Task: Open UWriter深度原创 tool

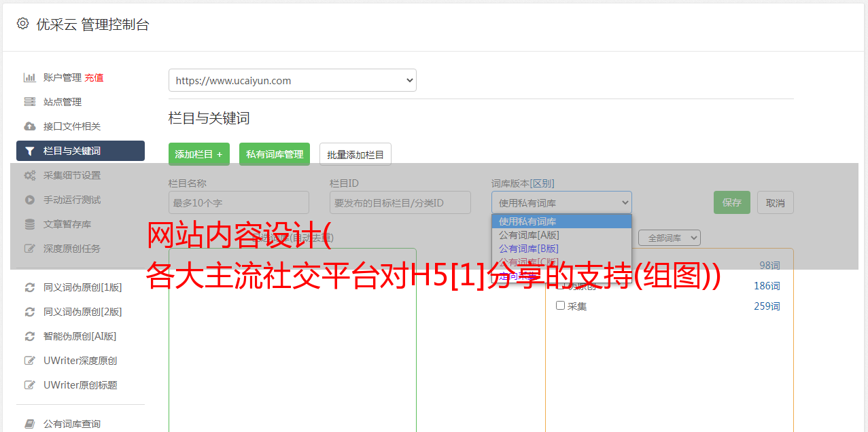Action: pyautogui.click(x=80, y=361)
